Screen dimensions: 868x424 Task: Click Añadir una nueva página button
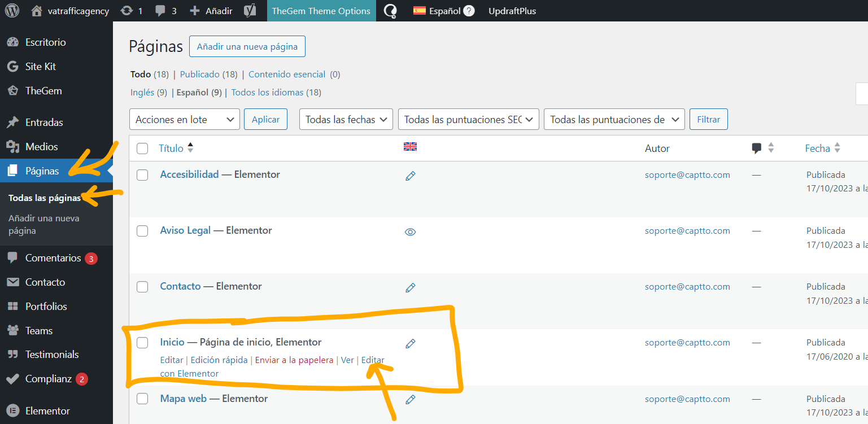click(247, 47)
